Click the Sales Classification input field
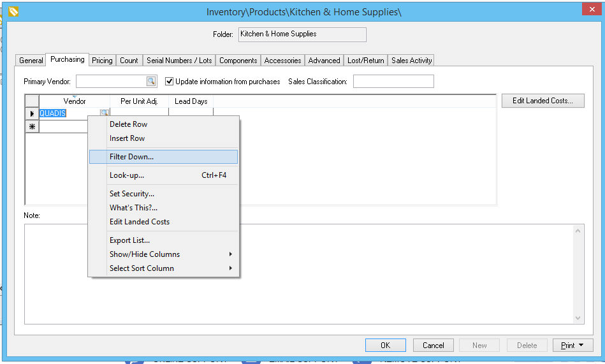 [x=393, y=82]
